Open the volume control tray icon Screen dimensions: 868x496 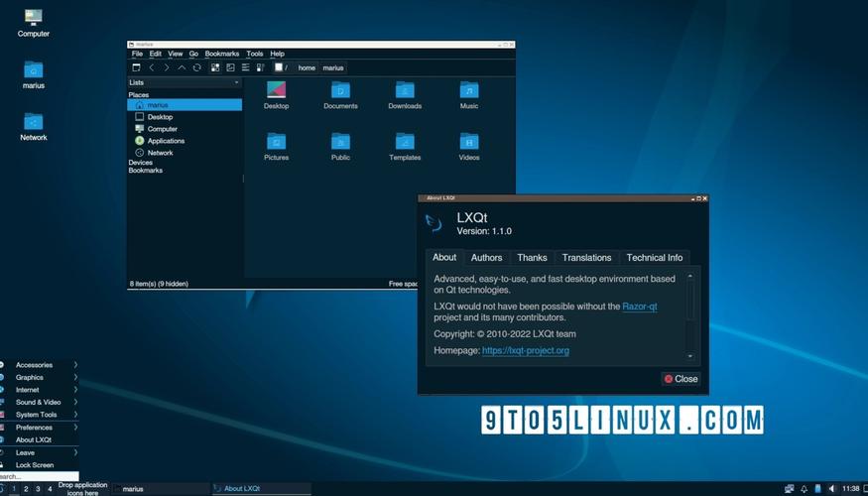tap(832, 489)
